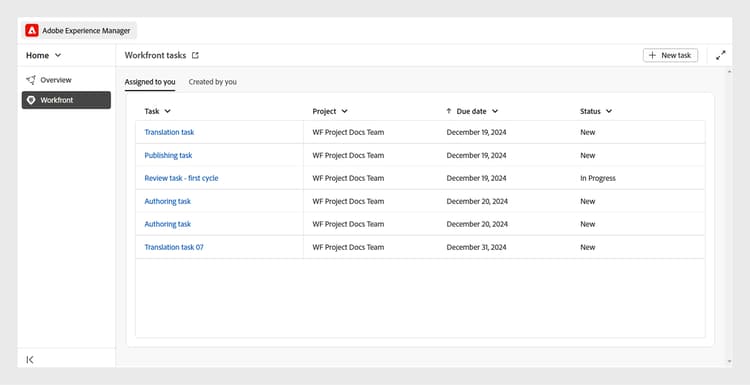Open Workfront tasks external link icon

(x=195, y=55)
